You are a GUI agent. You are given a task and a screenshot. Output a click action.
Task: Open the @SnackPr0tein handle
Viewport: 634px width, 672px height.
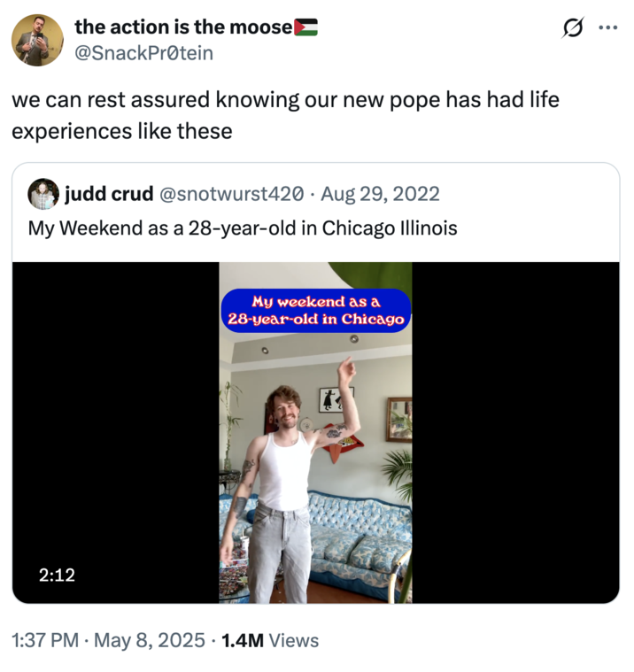143,53
